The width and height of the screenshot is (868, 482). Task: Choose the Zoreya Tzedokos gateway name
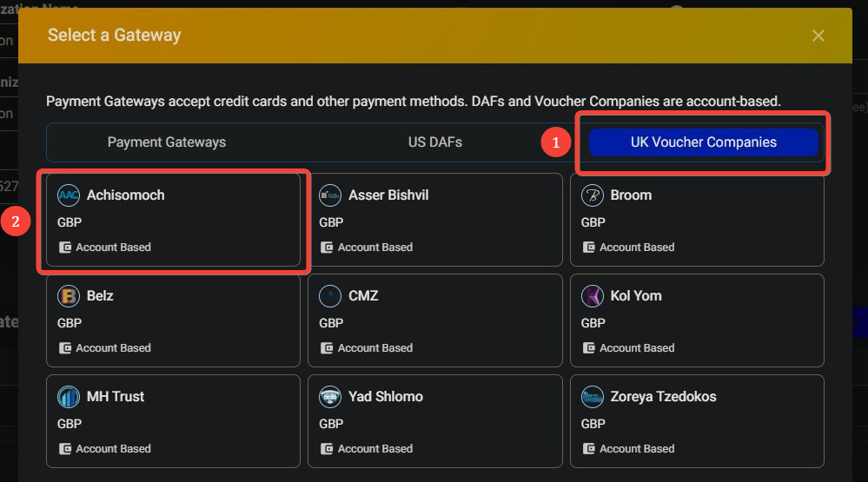click(x=663, y=397)
